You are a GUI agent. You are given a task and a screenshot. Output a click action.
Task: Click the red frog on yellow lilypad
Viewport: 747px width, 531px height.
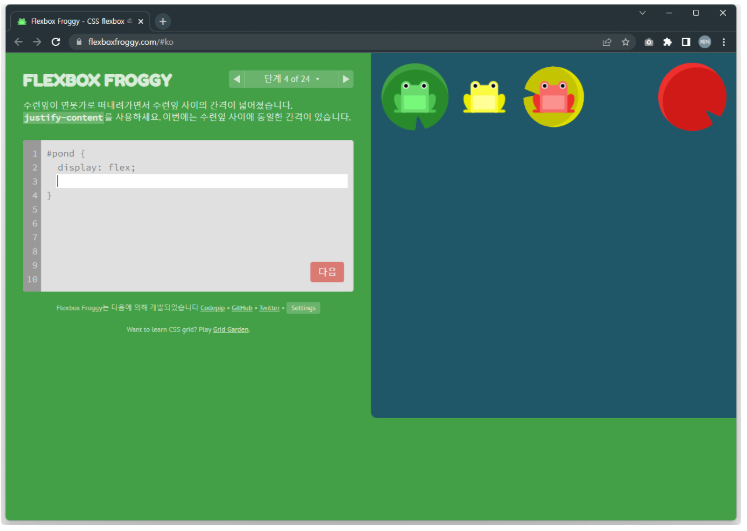554,97
